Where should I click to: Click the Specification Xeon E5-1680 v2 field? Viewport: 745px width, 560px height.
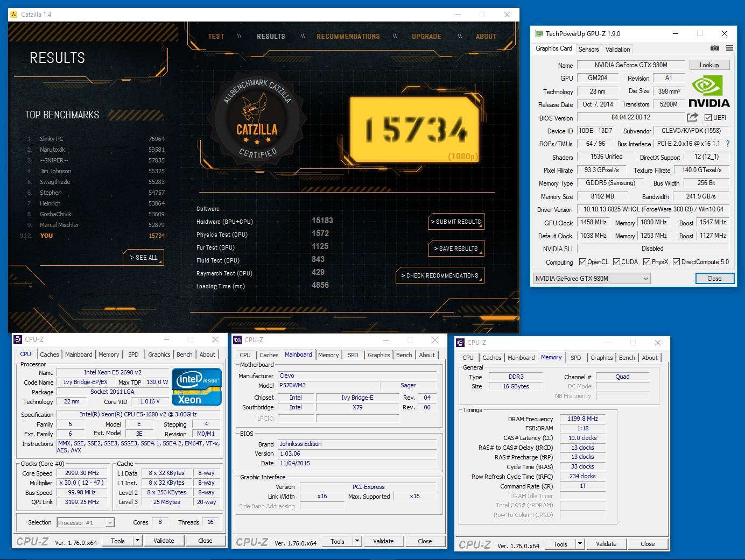click(x=138, y=414)
